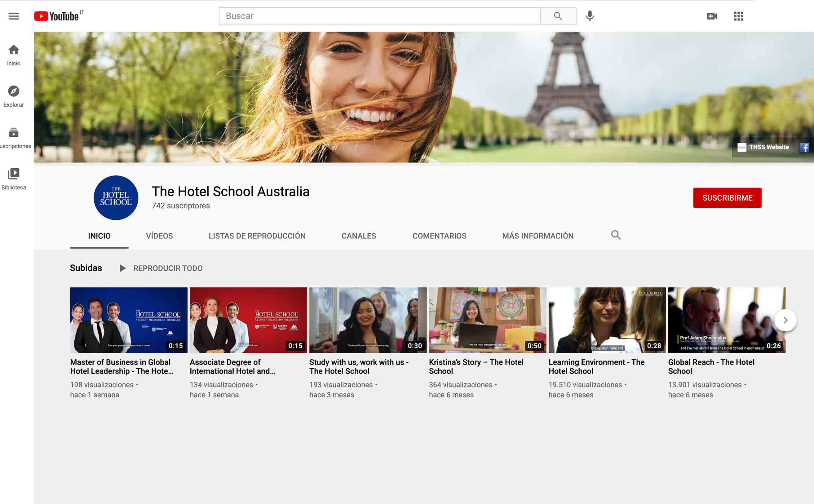Open the Subidas section heading
814x504 pixels.
coord(86,268)
